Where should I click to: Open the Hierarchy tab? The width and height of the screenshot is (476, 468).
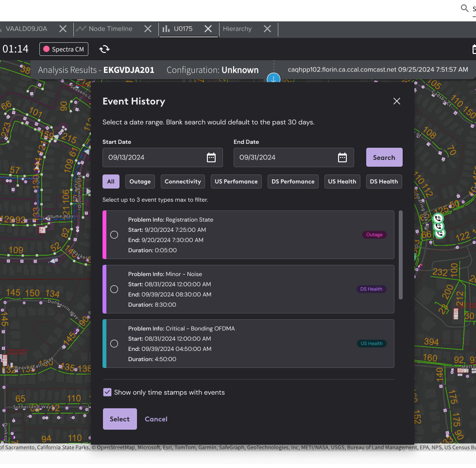coord(238,29)
